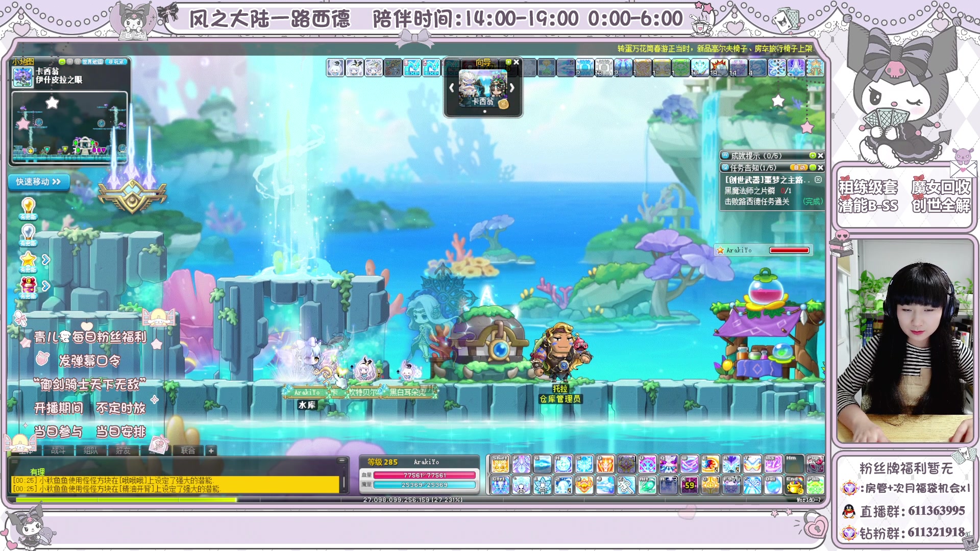Switch to the 组队 chat tab
Viewport: 980px width, 551px height.
coord(91,450)
